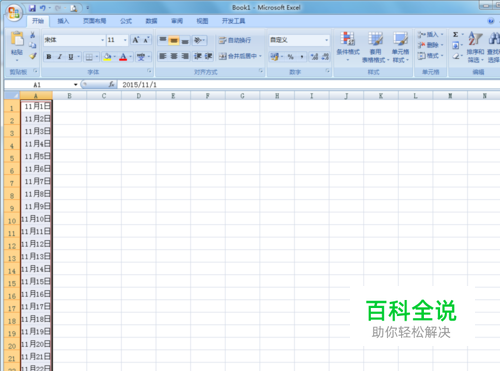Expand Insert cells (插入) dropdown
Image resolution: width=500 pixels, height=371 pixels.
442,34
